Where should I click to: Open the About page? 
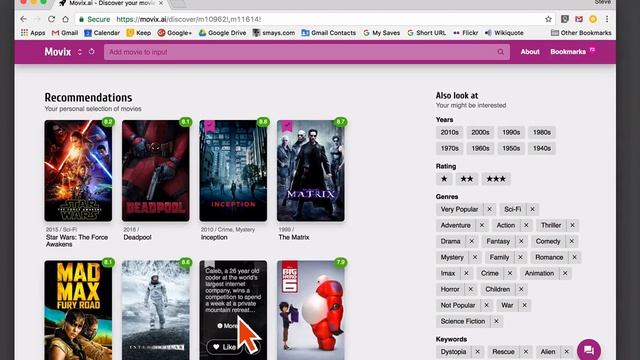530,52
